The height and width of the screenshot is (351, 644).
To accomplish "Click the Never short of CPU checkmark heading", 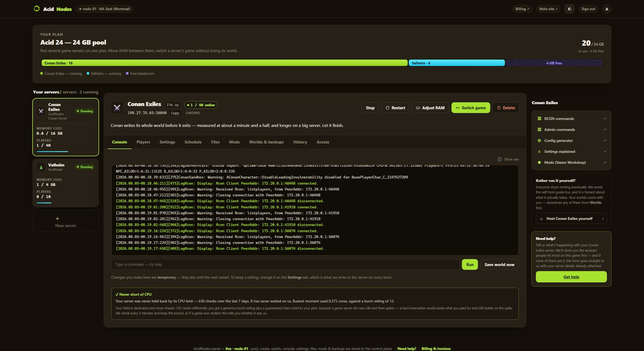I will [x=134, y=294].
